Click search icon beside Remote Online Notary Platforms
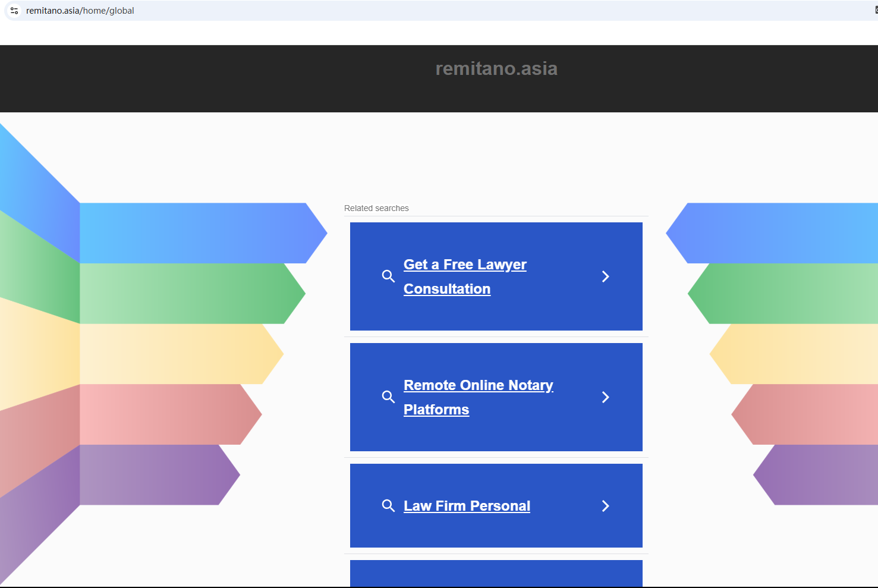 pos(388,397)
